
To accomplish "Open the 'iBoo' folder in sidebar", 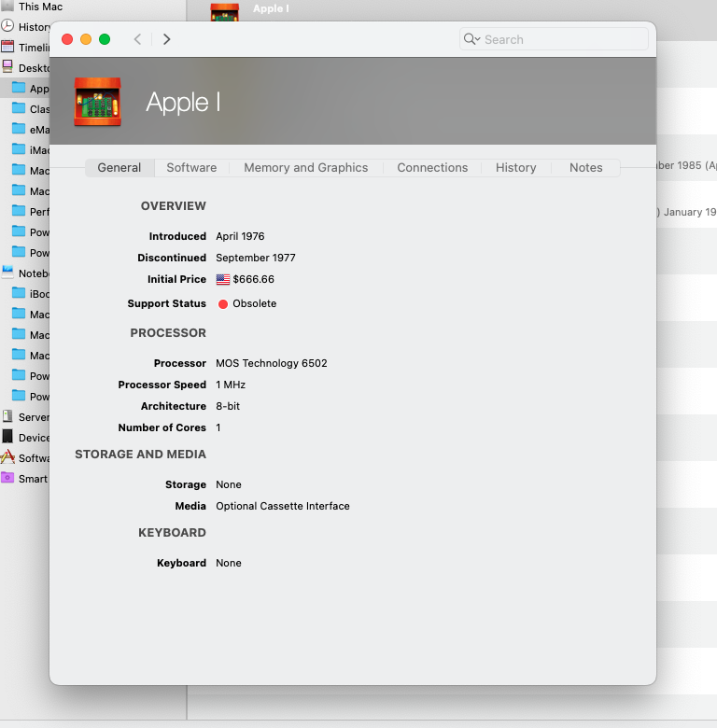I will pyautogui.click(x=31, y=293).
